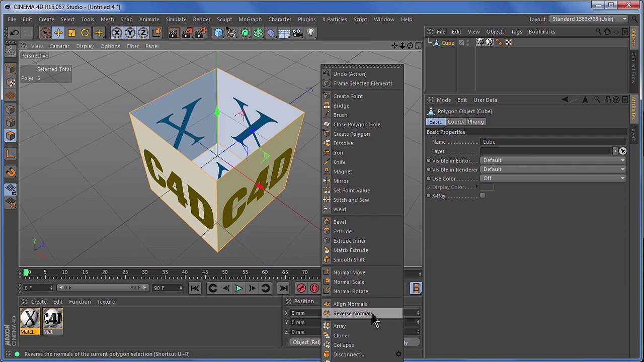The width and height of the screenshot is (644, 362).
Task: Click the texture tag with X on Cube
Action: [490, 43]
